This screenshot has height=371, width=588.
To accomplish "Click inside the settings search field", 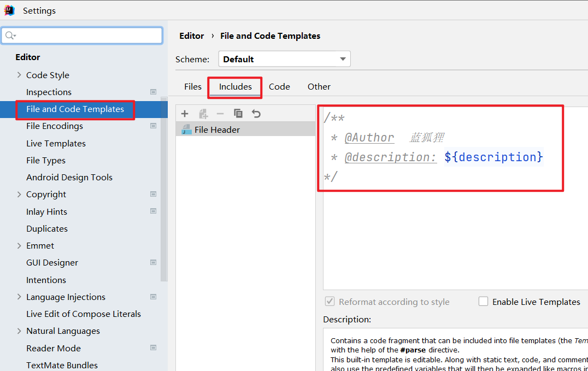I will pos(87,36).
